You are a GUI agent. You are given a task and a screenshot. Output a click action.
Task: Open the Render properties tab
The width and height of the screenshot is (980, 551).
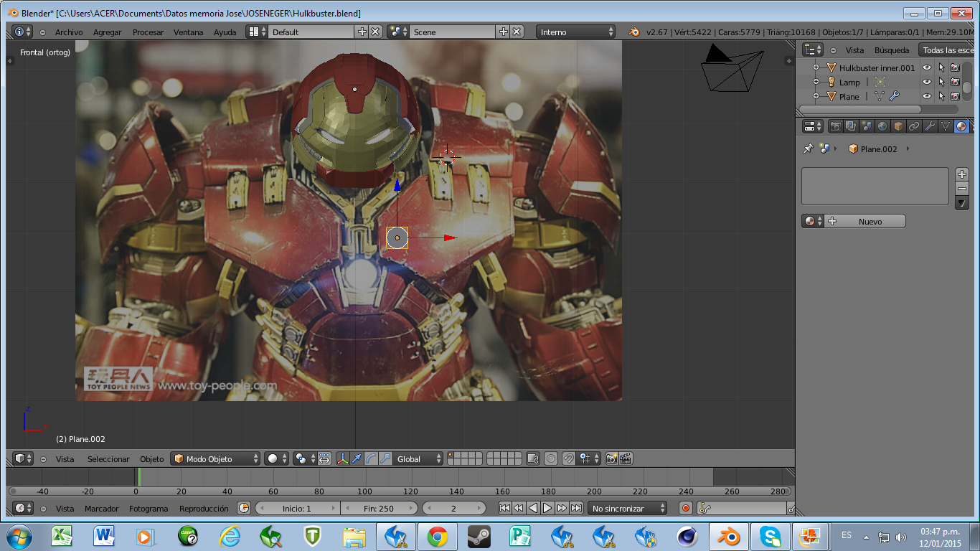[835, 126]
